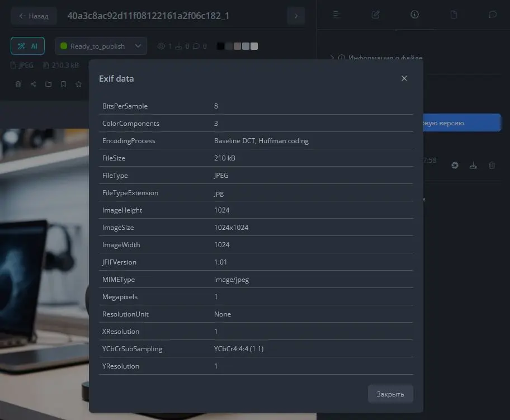Switch to the comments tab in sidebar
Screen dimensions: 510x420
[492, 15]
